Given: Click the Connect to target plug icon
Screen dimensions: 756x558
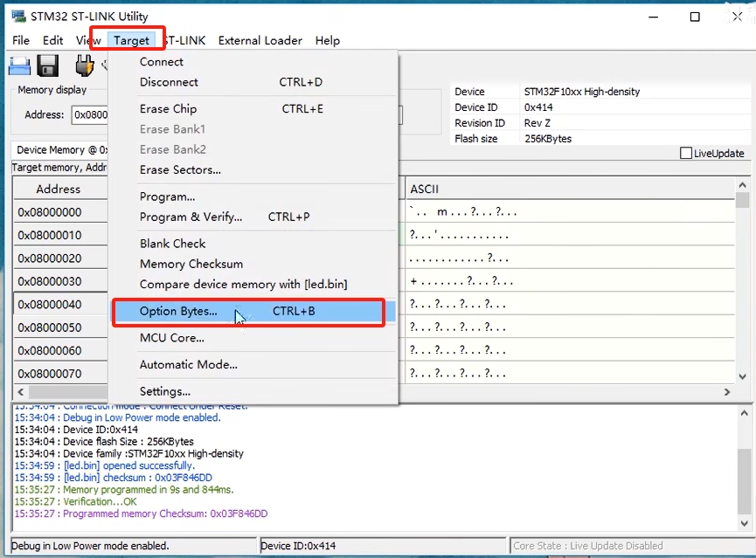Looking at the screenshot, I should coord(85,65).
